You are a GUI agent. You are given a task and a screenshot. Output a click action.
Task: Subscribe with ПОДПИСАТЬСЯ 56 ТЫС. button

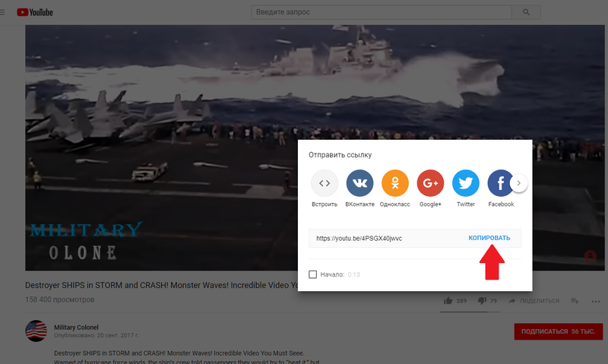559,331
